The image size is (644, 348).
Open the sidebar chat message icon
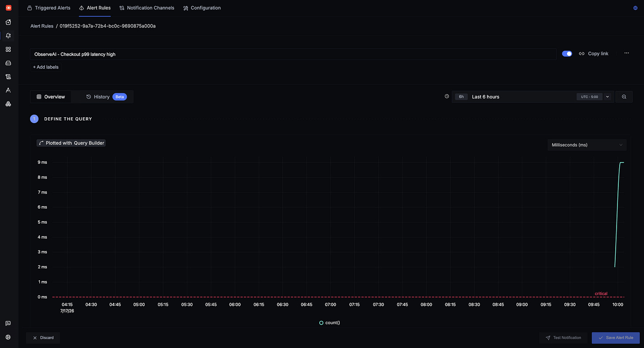8,324
